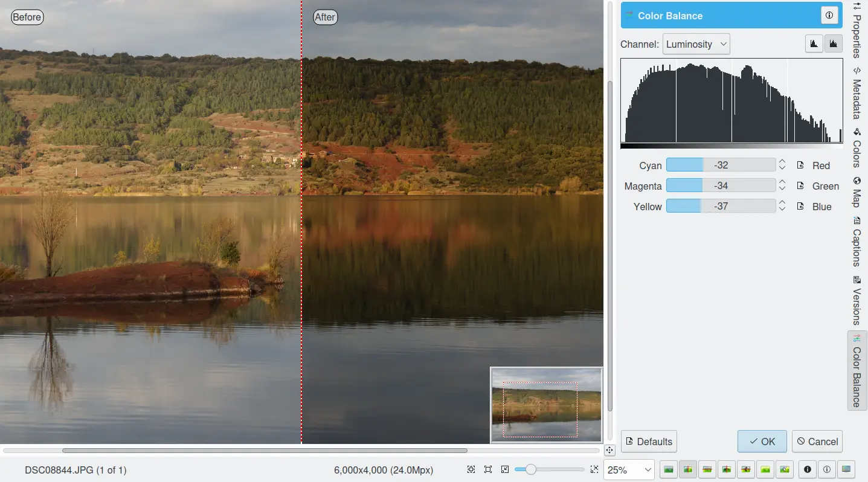
Task: Switch histogram to logarithmic scale
Action: tap(833, 43)
